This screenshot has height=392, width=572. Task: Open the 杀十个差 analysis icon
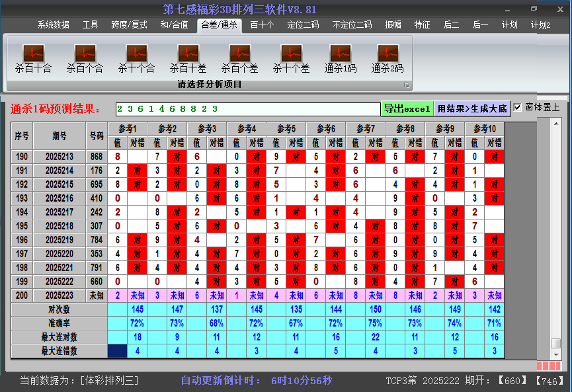point(291,58)
